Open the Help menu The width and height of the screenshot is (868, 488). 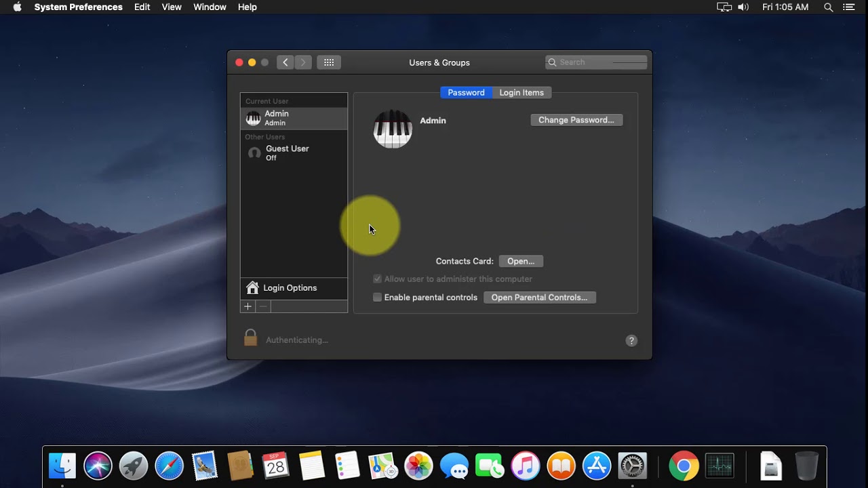[x=248, y=7]
